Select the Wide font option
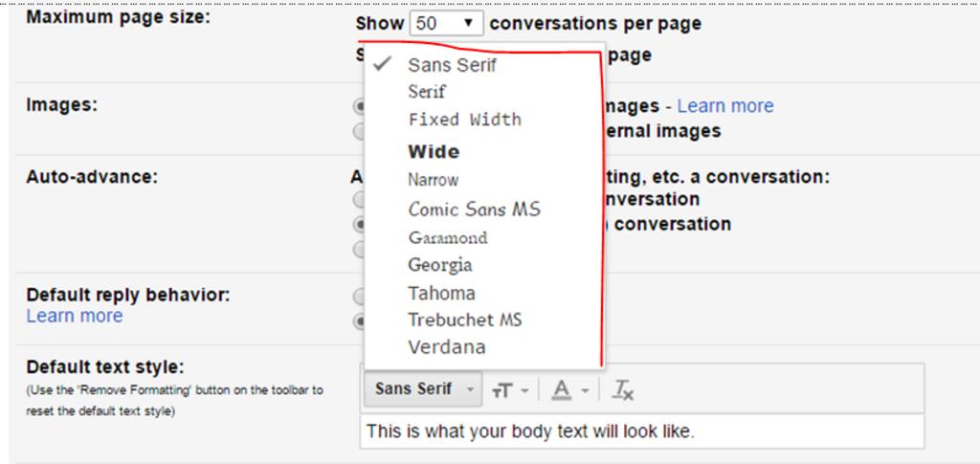 tap(434, 151)
